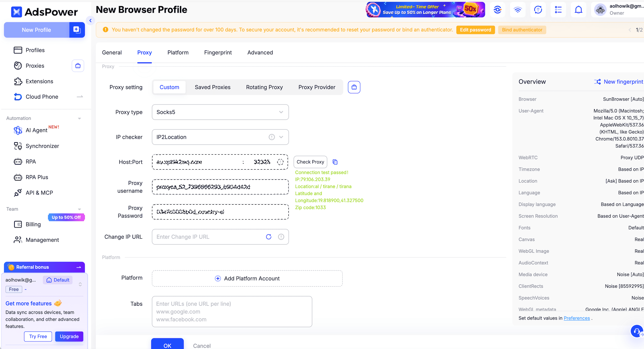
Task: Switch proxy setting to Proxy Provider
Action: pyautogui.click(x=316, y=87)
